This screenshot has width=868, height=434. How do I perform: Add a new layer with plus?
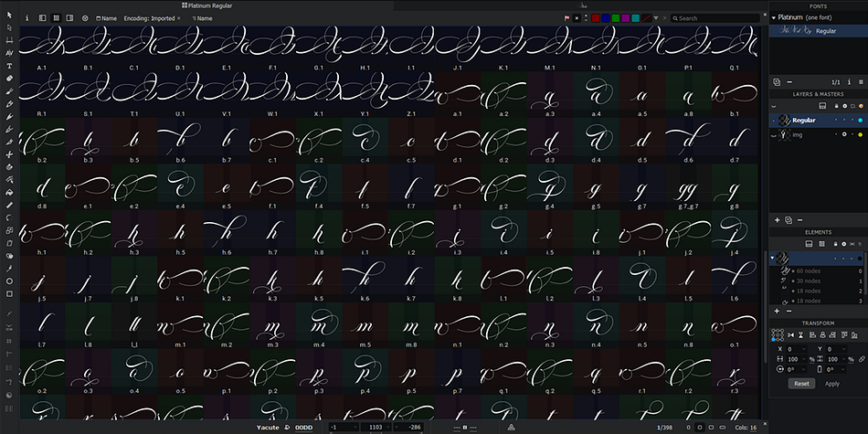pos(777,220)
